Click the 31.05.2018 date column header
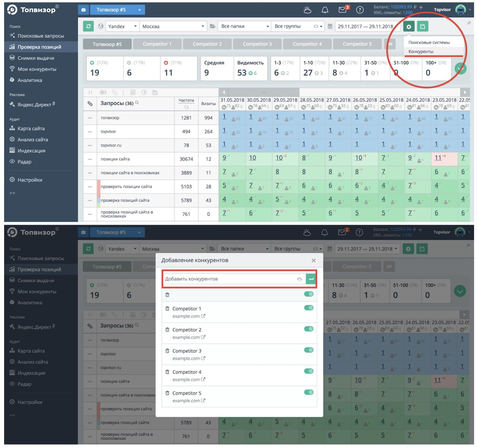The image size is (477, 448). click(232, 100)
